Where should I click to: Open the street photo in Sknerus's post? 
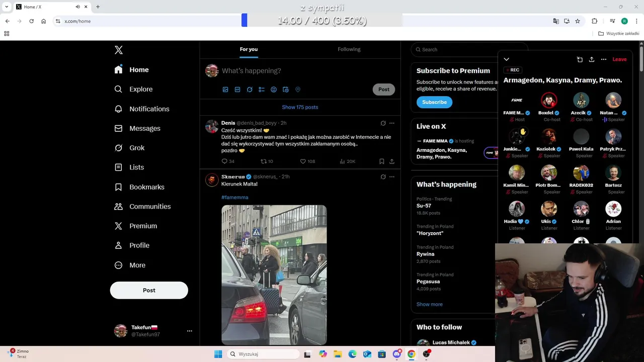pyautogui.click(x=274, y=275)
